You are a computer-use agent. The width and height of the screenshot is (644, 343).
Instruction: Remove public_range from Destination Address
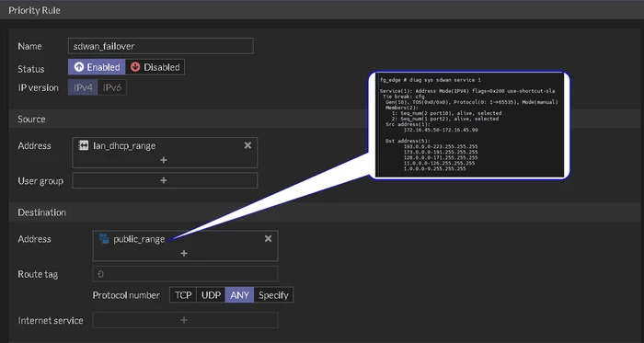[x=269, y=238]
